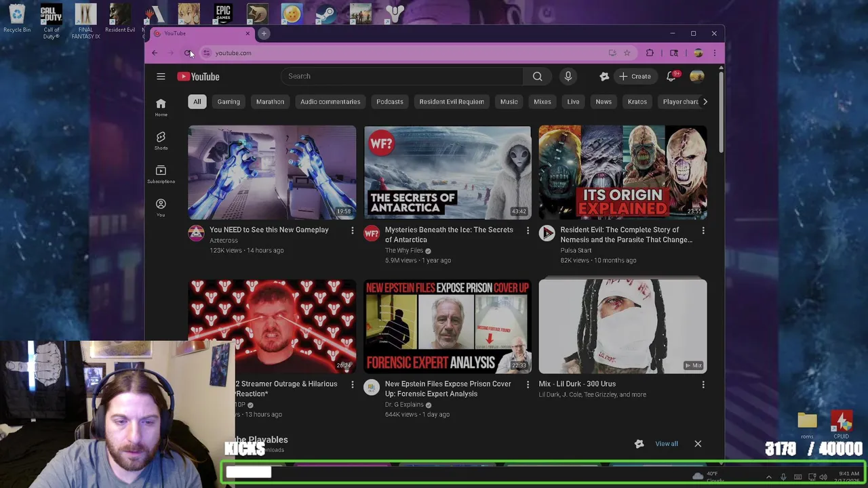Click the YouTube search field
The width and height of the screenshot is (868, 488).
click(402, 77)
